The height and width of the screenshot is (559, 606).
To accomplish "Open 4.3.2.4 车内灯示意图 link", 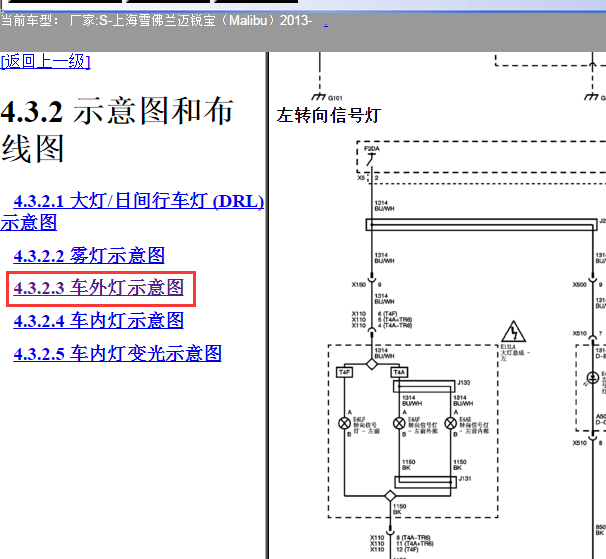I will (x=99, y=321).
